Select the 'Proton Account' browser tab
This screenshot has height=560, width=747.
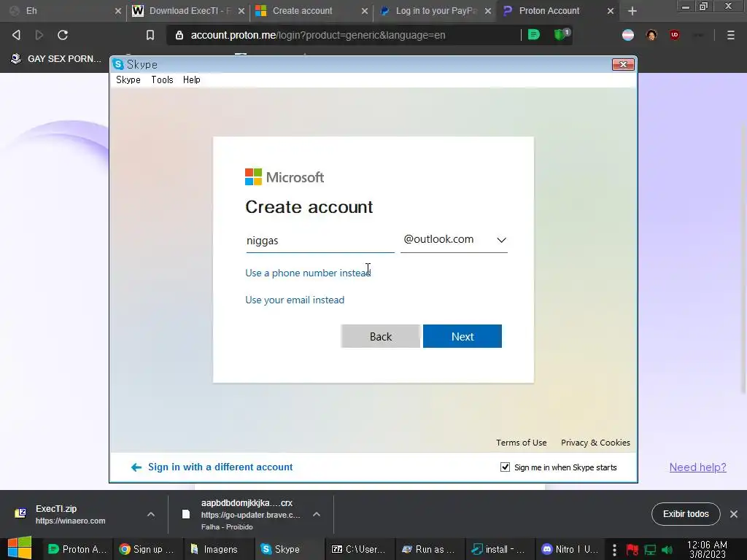(558, 11)
